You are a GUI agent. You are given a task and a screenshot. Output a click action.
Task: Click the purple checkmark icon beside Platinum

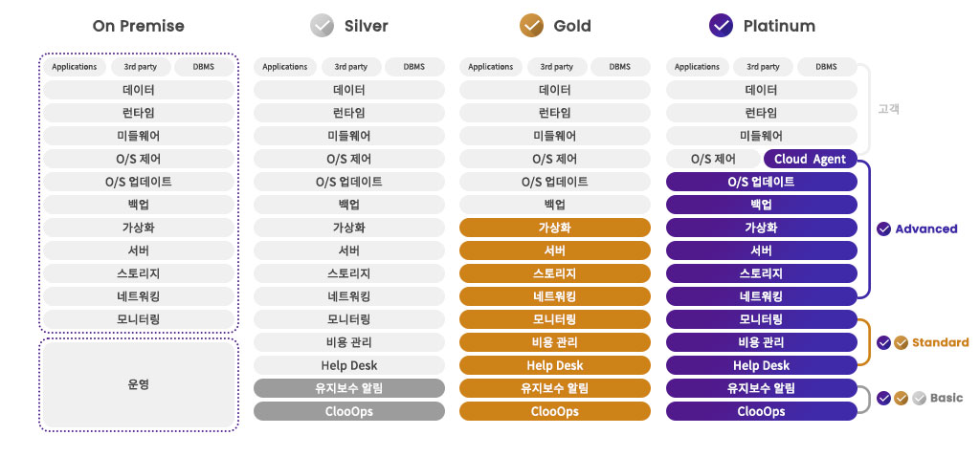click(722, 27)
